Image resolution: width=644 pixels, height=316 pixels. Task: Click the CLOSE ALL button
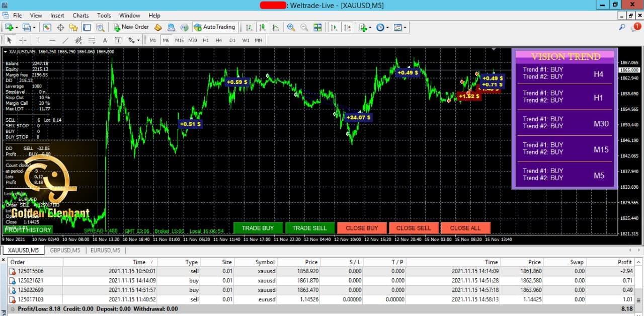pos(465,228)
